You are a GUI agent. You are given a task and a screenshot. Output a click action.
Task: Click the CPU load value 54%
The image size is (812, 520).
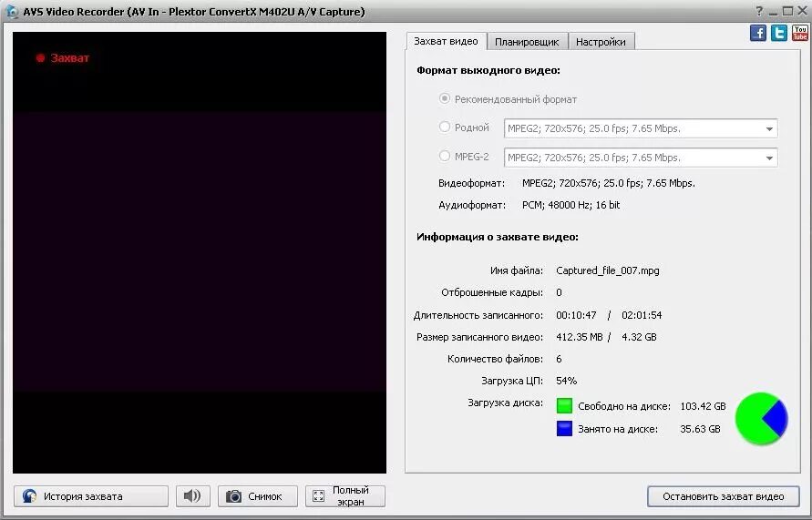point(566,381)
